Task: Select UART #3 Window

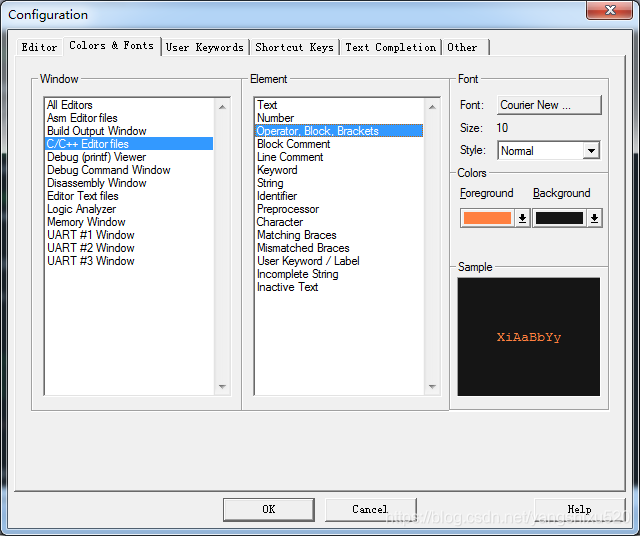Action: [x=129, y=261]
